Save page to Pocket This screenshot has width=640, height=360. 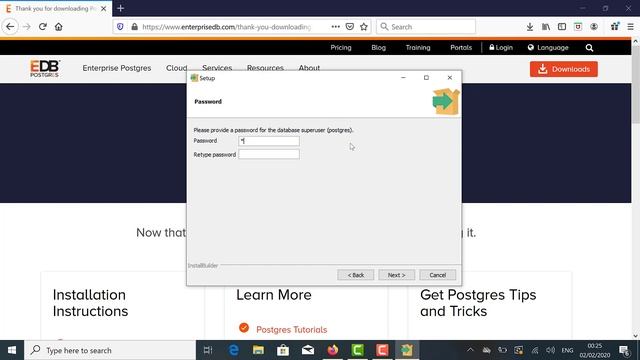(350, 27)
